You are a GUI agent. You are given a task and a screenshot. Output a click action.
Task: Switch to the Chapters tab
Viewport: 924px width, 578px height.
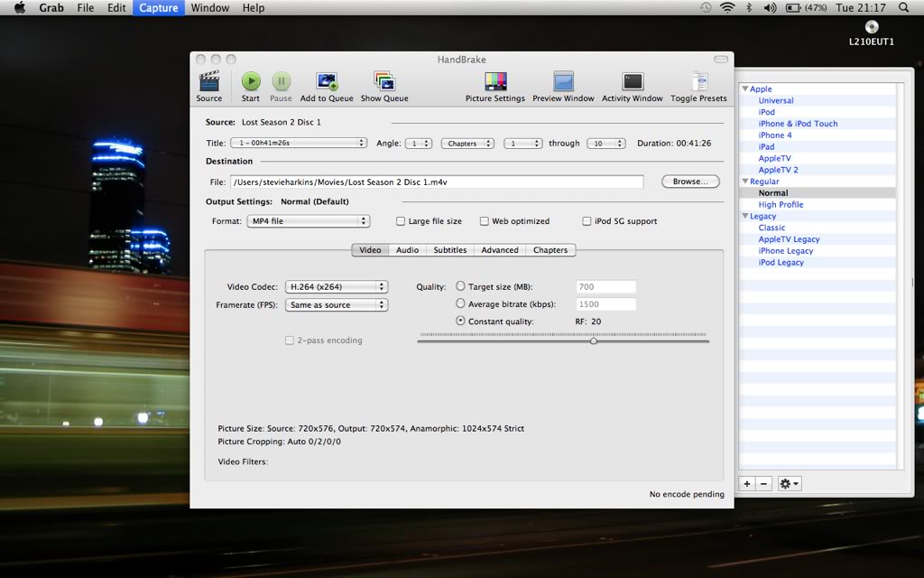click(x=550, y=250)
